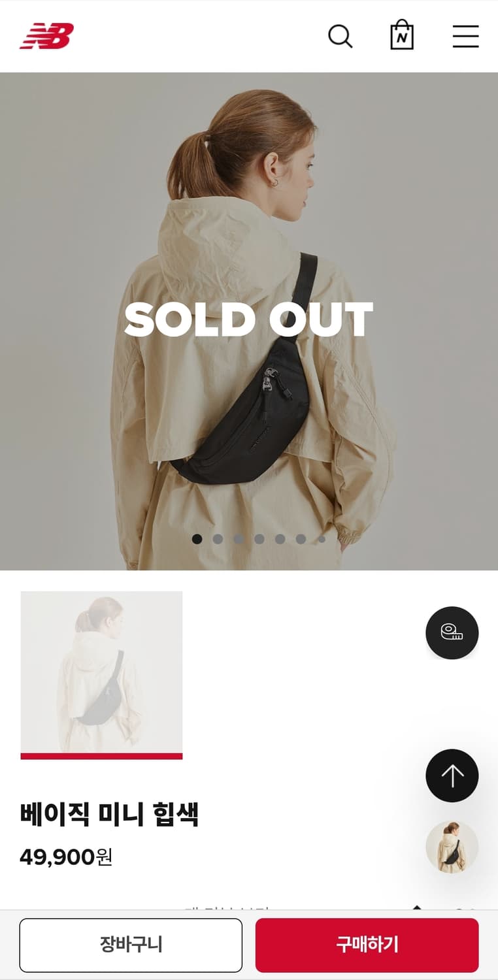Tap the 베이직 미니 힙색 product title
Viewport: 498px width, 980px height.
coord(109,815)
